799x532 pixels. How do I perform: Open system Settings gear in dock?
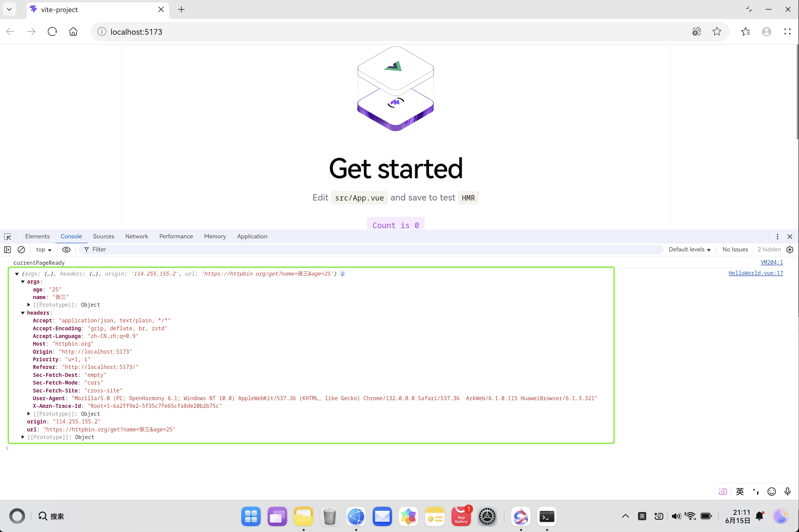(x=487, y=516)
